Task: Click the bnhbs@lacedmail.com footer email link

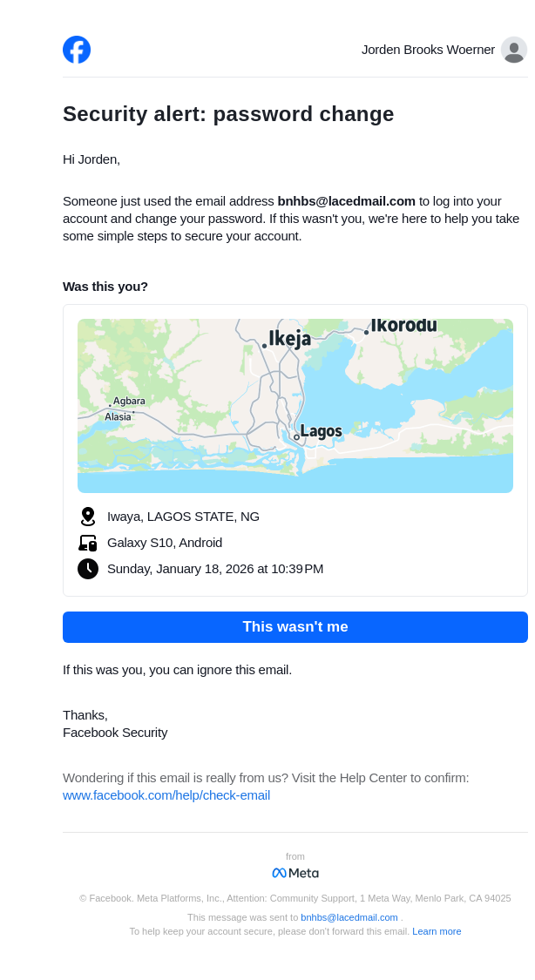Action: click(349, 917)
